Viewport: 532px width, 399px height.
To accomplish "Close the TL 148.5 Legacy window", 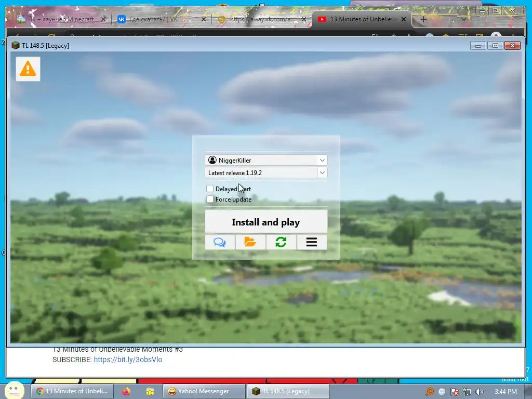I will click(x=512, y=46).
